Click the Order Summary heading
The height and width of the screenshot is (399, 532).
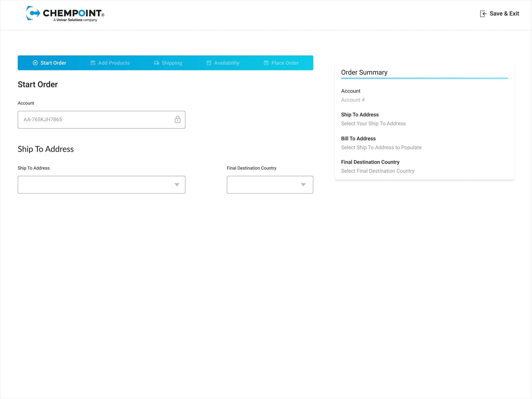click(364, 72)
